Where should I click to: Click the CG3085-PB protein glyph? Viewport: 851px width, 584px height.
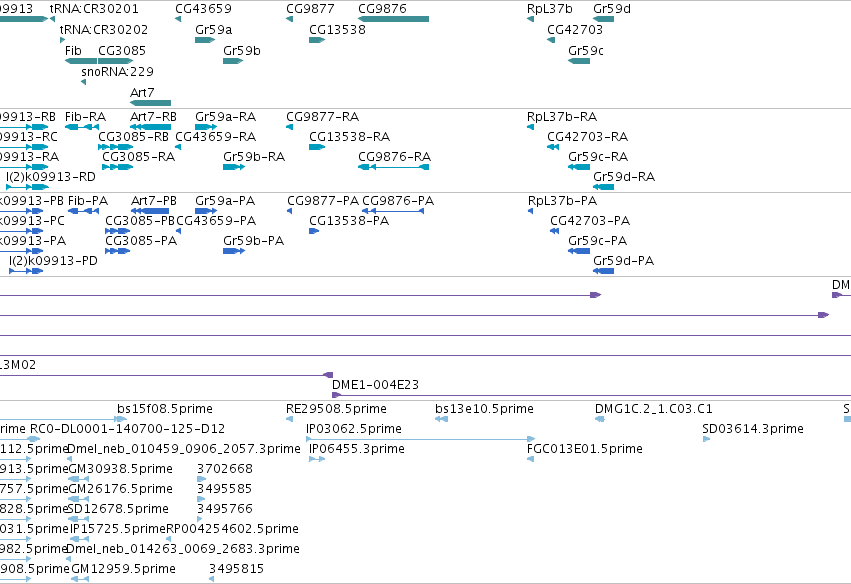tap(118, 231)
